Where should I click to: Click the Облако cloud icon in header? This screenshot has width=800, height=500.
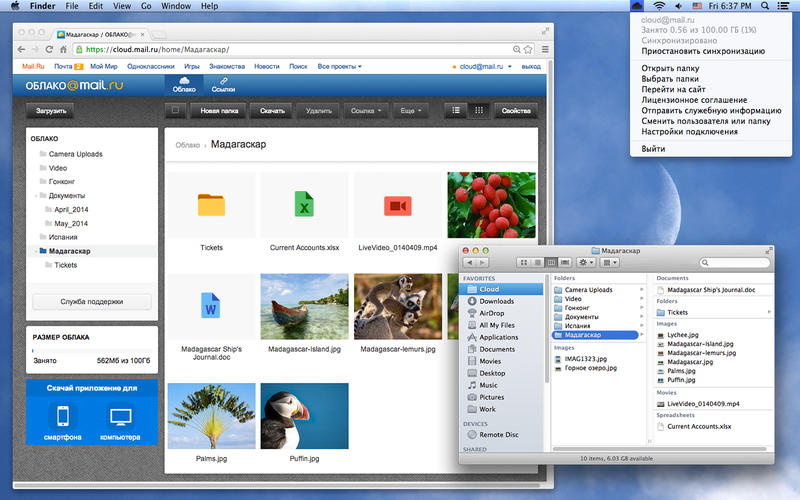(x=185, y=80)
